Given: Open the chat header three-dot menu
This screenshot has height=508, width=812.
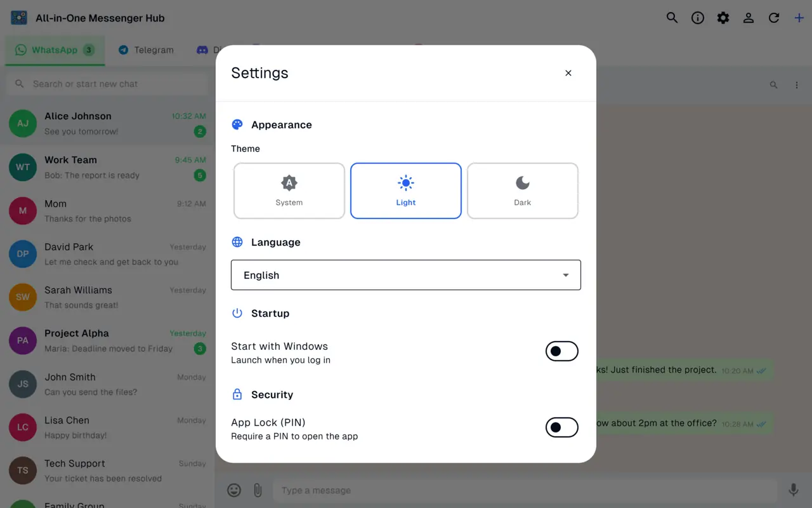Looking at the screenshot, I should click(797, 85).
